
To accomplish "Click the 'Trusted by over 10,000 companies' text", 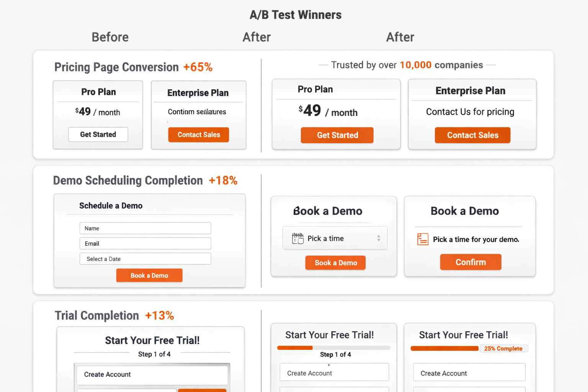I will [x=407, y=65].
